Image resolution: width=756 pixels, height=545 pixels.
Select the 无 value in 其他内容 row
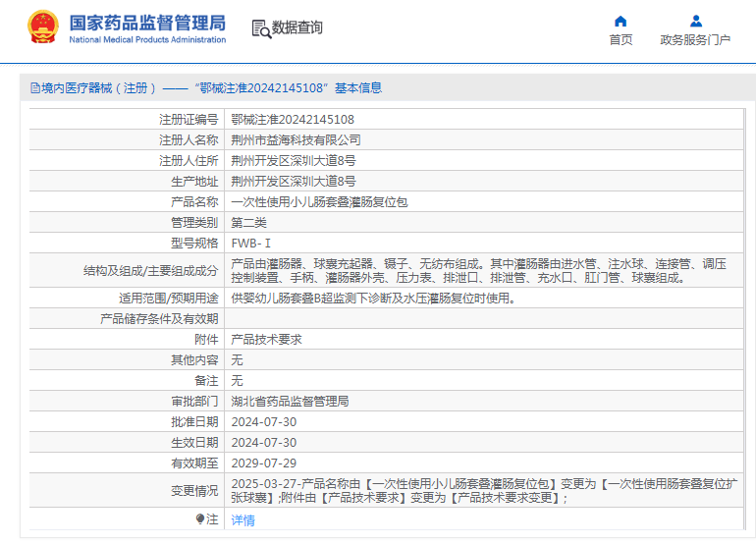tap(237, 360)
